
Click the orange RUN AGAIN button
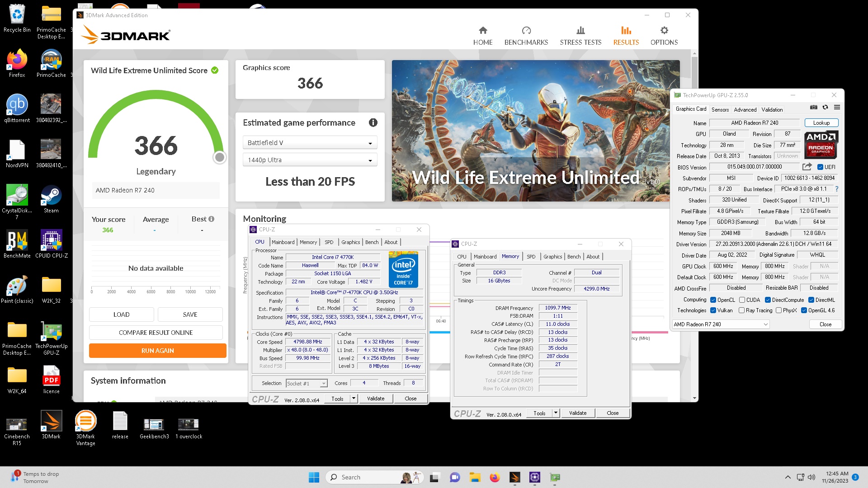tap(157, 351)
